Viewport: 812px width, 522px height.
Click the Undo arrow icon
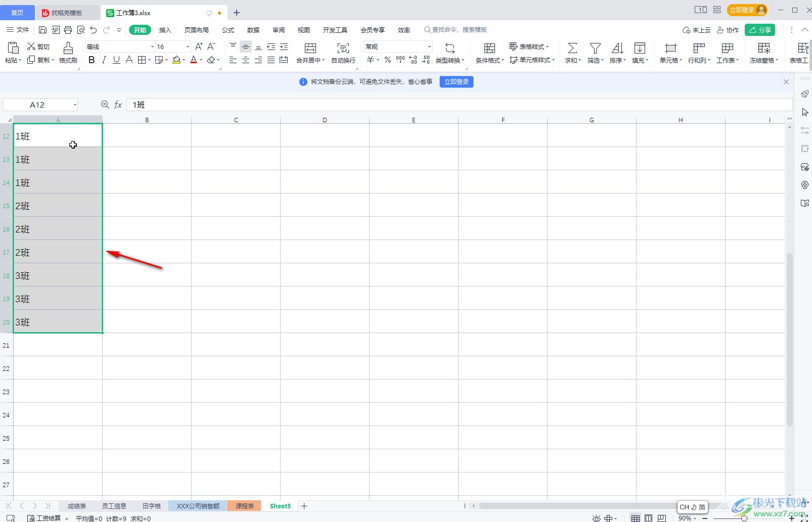tap(94, 30)
